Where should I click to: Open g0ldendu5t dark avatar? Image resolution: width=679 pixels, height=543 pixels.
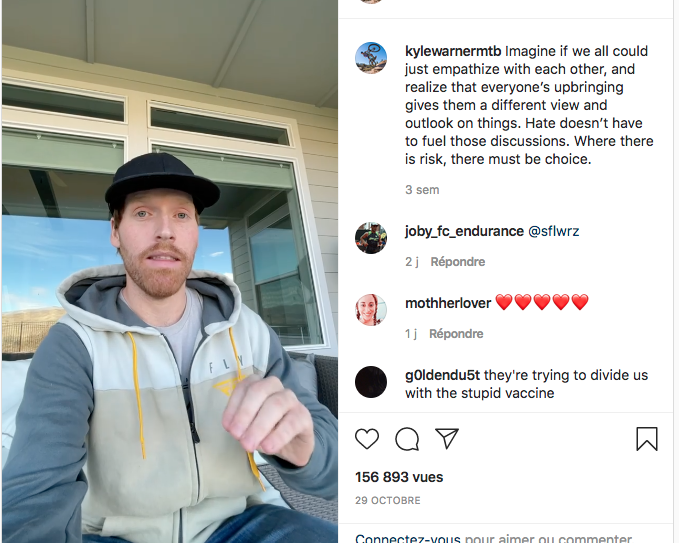click(371, 382)
